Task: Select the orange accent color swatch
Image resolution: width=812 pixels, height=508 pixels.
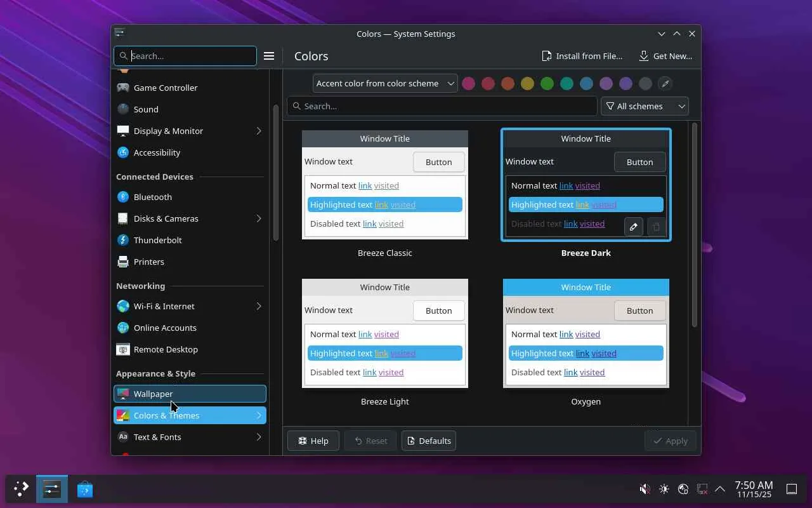Action: pos(507,83)
